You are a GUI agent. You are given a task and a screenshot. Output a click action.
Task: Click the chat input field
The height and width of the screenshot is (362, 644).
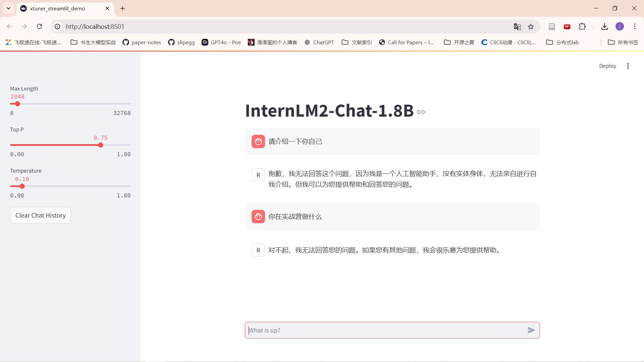(x=392, y=330)
